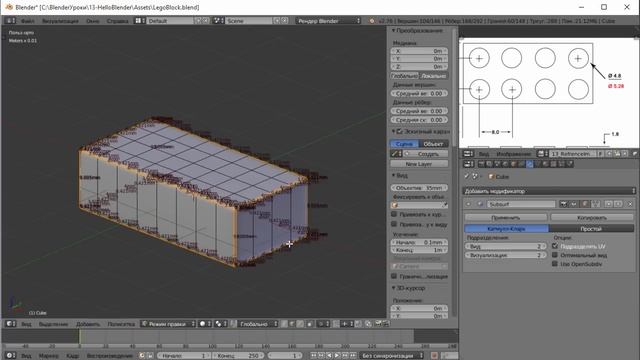Select the Простой subdivision type
640x360 pixels.
pos(591,229)
